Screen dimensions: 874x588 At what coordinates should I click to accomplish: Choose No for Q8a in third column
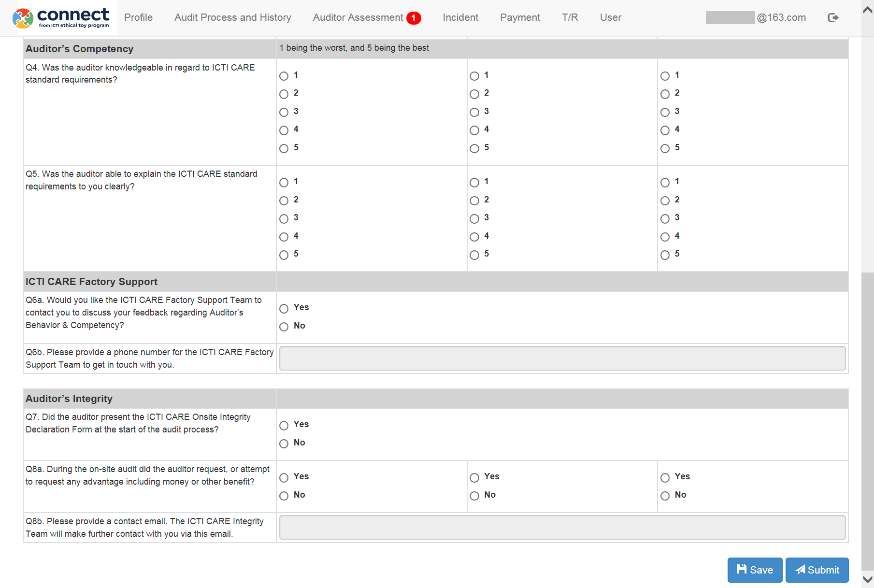point(665,496)
